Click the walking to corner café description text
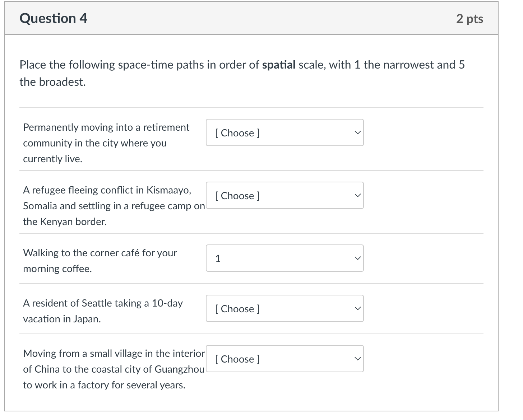This screenshot has height=420, width=523. pos(99,260)
